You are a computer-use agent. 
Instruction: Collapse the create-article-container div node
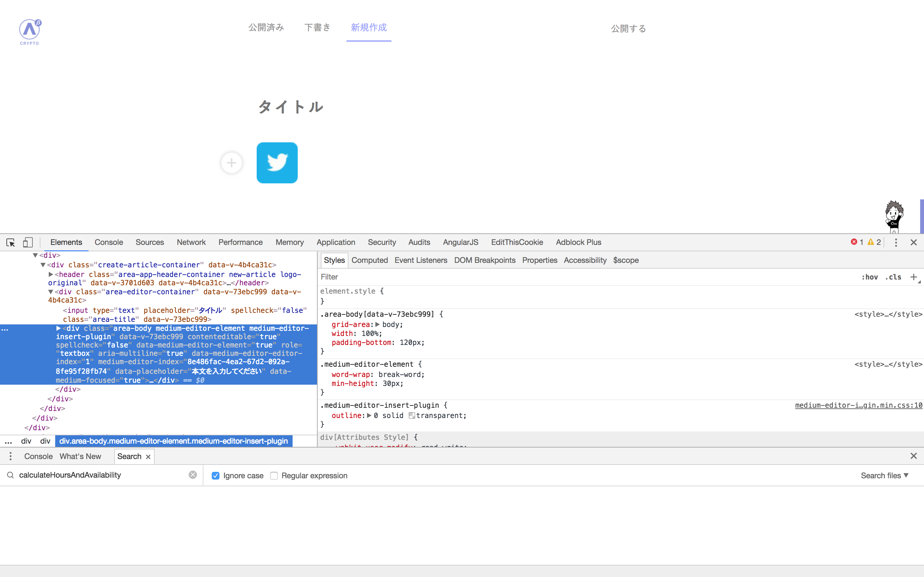43,265
